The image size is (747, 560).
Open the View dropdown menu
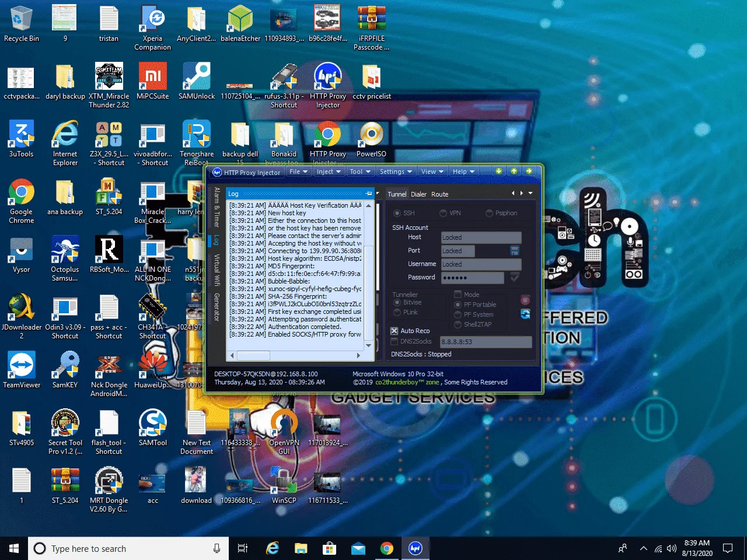432,171
